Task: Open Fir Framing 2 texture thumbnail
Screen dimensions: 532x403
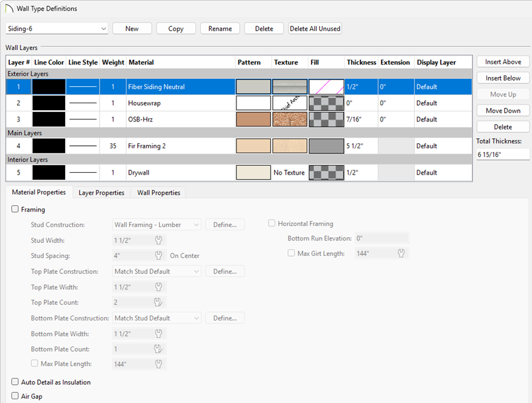Action: point(290,146)
